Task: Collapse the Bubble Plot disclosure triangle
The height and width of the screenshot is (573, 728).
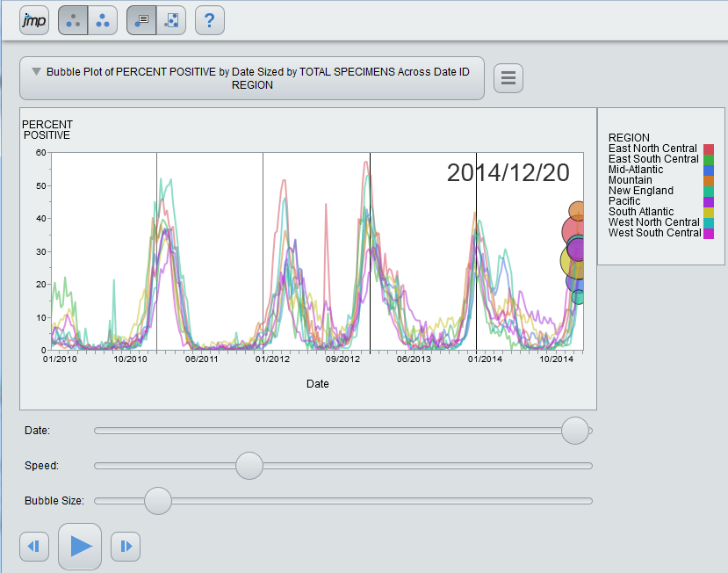Action: tap(36, 72)
